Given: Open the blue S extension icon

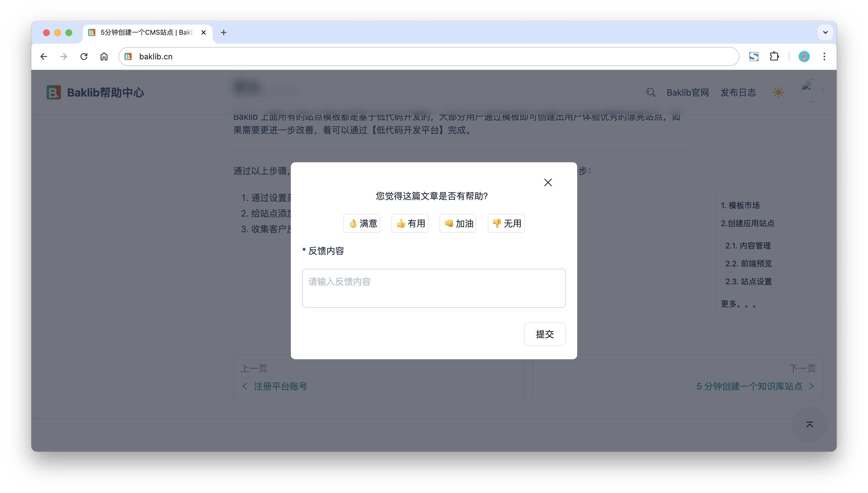Looking at the screenshot, I should (754, 57).
